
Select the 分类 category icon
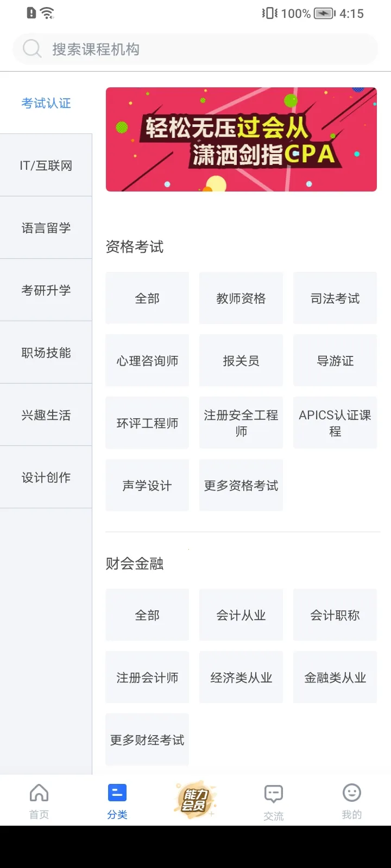[117, 794]
